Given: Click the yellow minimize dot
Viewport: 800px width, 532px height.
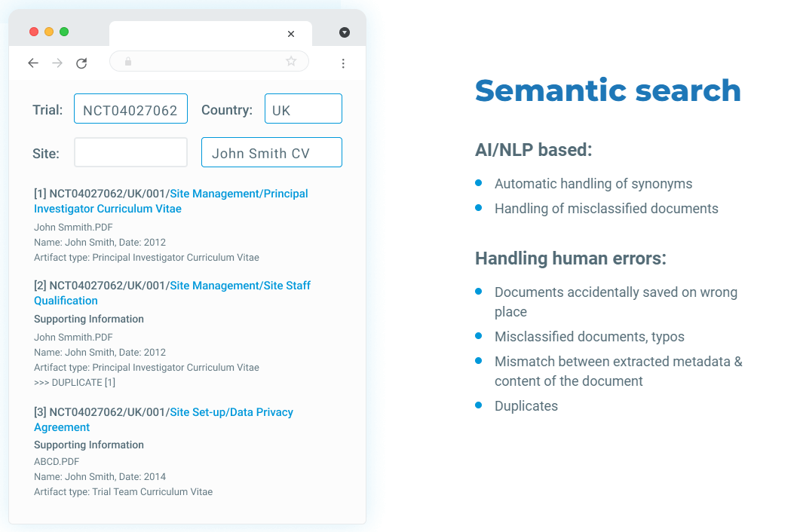Looking at the screenshot, I should 49,32.
